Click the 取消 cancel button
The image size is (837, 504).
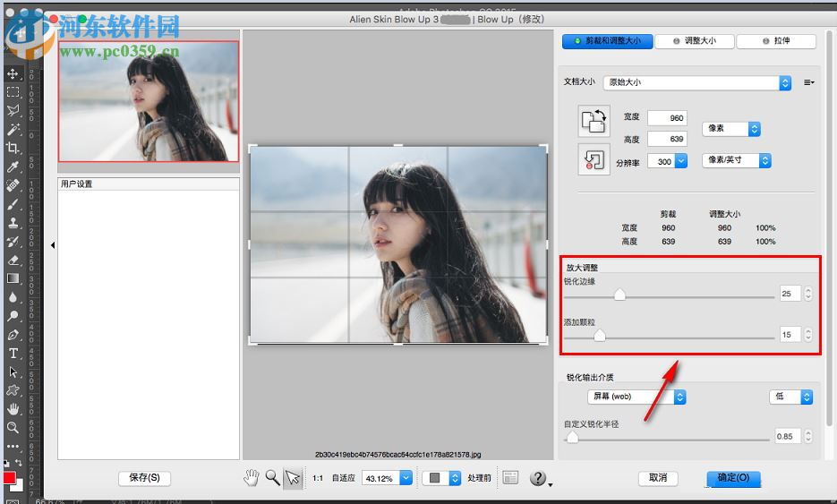[x=658, y=478]
